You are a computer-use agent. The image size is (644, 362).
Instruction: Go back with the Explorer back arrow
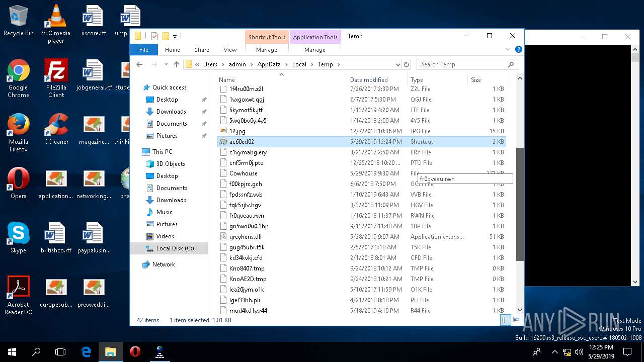pyautogui.click(x=139, y=64)
